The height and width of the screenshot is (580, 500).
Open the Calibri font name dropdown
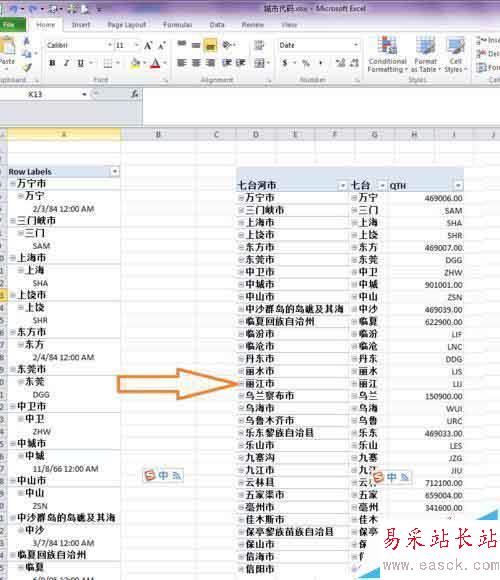click(x=110, y=45)
